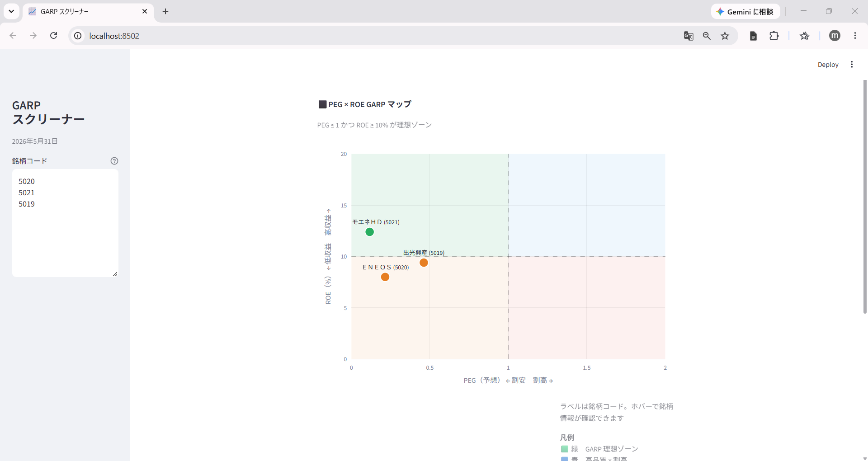868x461 pixels.
Task: Open the reading list document icon
Action: coord(753,36)
